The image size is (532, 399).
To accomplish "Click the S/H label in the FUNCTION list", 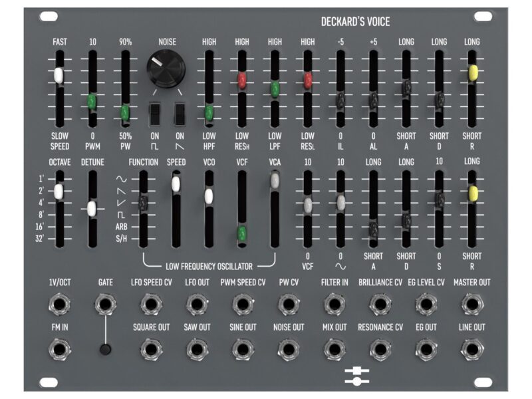I will pyautogui.click(x=122, y=239).
